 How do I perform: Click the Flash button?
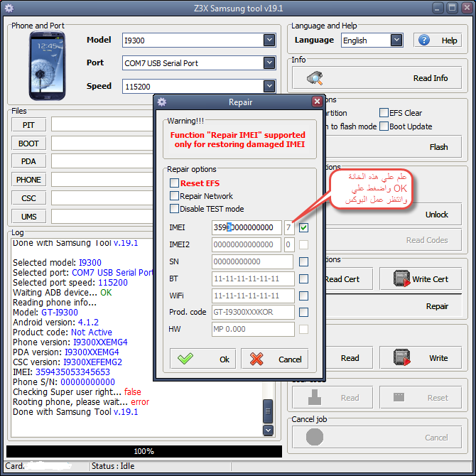pyautogui.click(x=394, y=147)
